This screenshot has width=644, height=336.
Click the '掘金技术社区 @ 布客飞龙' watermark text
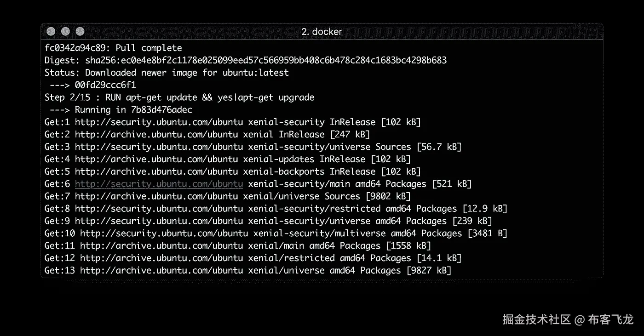[x=568, y=319]
